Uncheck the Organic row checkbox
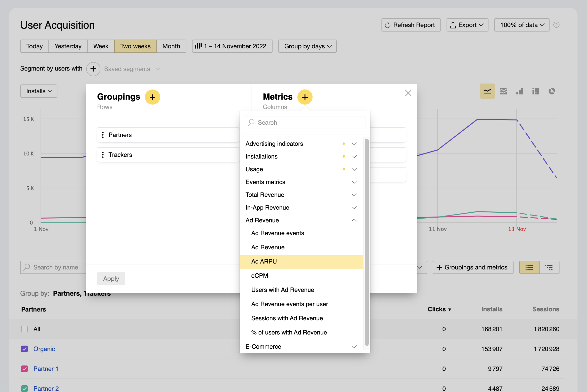The width and height of the screenshot is (587, 392). pyautogui.click(x=24, y=349)
